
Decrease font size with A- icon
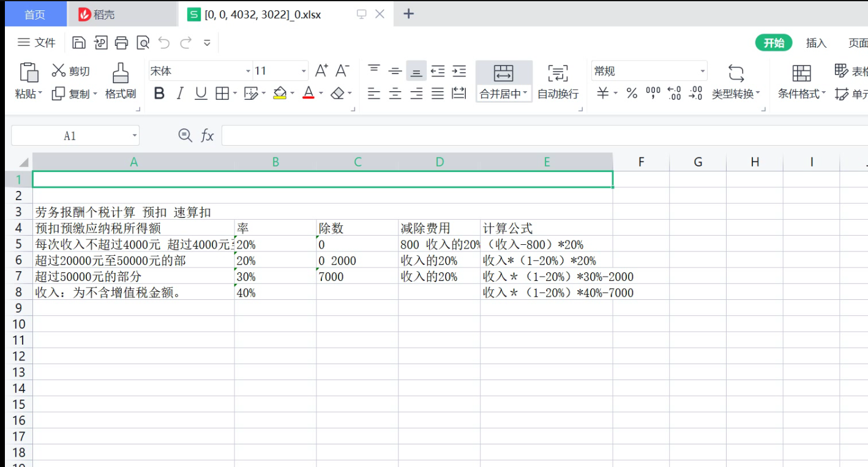coord(342,70)
